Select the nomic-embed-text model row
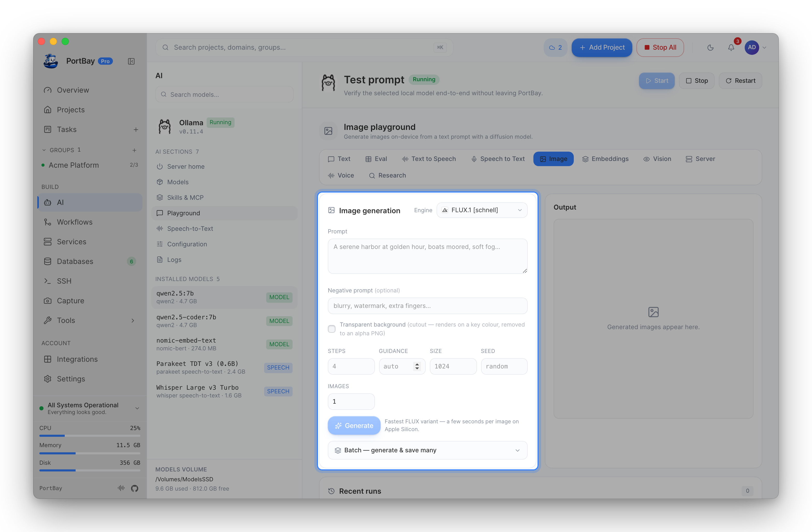 (x=224, y=344)
